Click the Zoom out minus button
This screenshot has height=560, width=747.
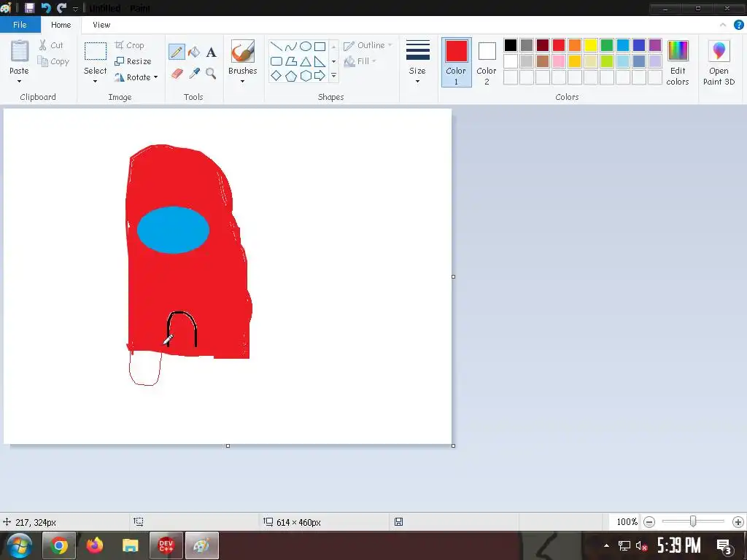649,522
